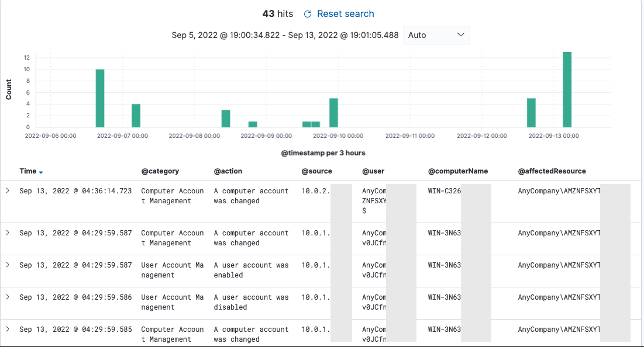Screen dimensions: 644x347
Task: Click the @affectedResource column header
Action: coord(552,171)
